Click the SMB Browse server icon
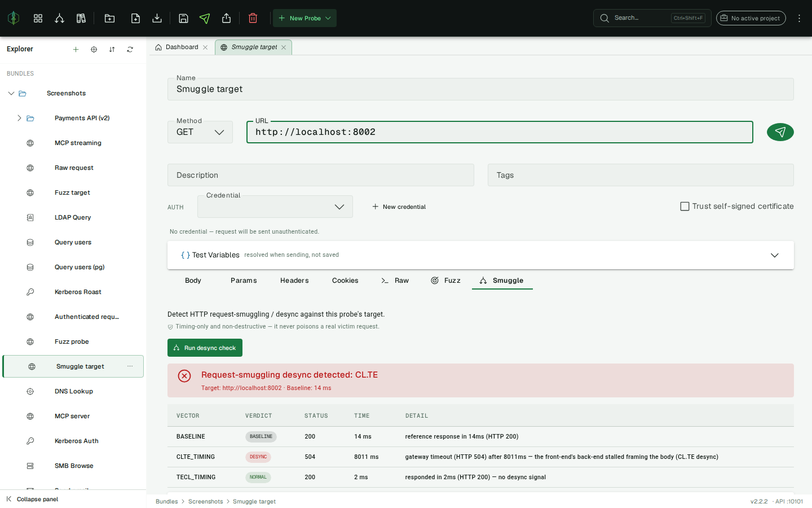The image size is (812, 508). coord(30,466)
